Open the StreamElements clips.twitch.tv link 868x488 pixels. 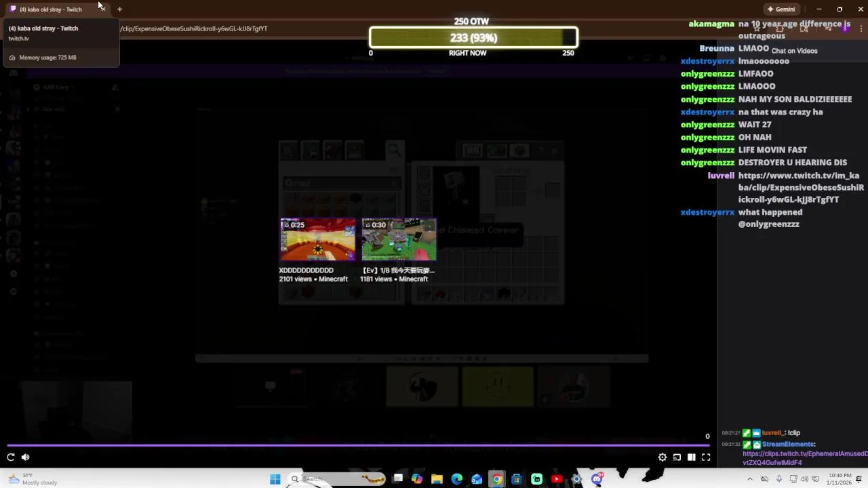tap(805, 458)
